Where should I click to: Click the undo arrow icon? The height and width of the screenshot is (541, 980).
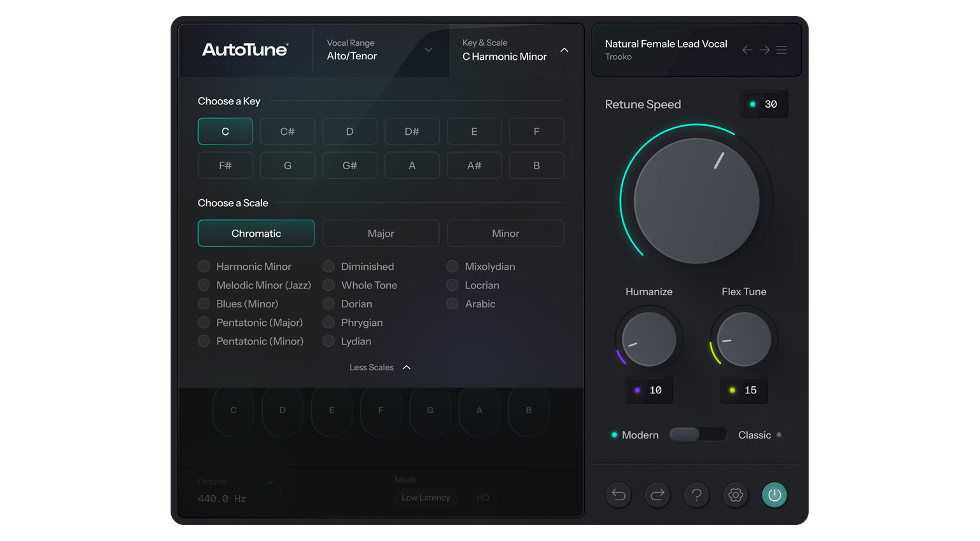[619, 495]
